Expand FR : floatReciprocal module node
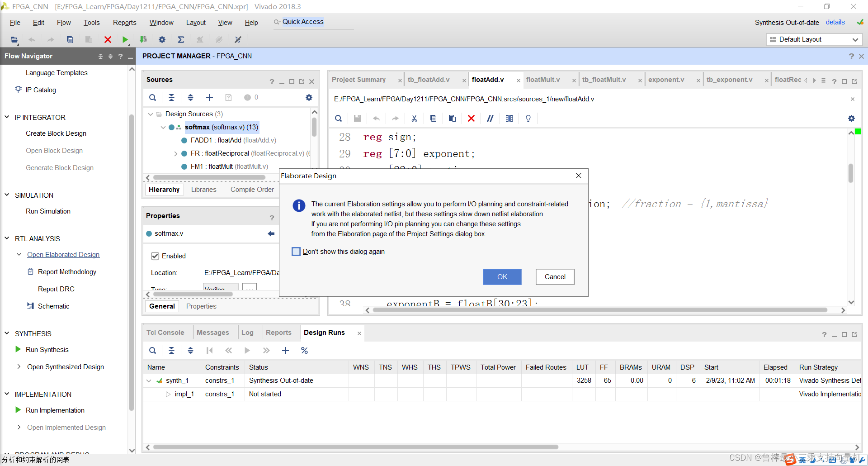This screenshot has height=466, width=868. pyautogui.click(x=175, y=154)
